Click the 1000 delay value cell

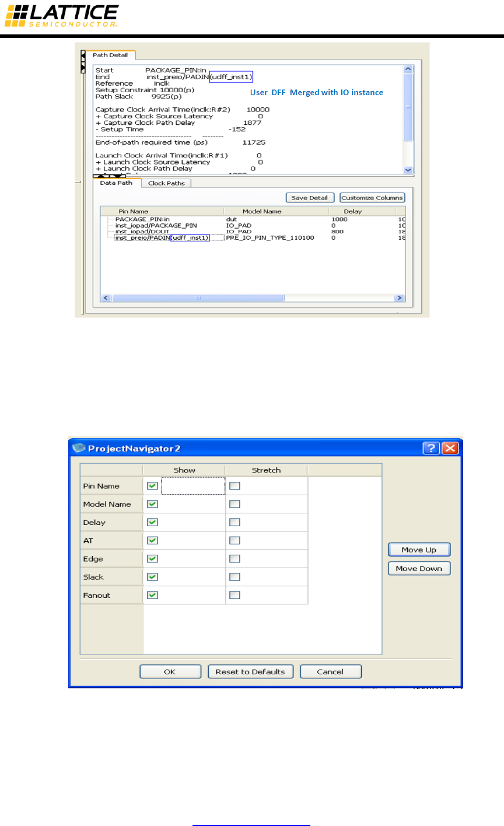click(339, 219)
